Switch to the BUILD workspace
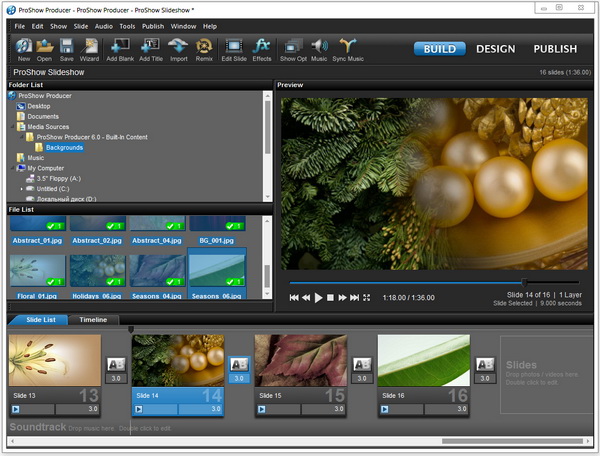This screenshot has height=456, width=600. click(440, 49)
